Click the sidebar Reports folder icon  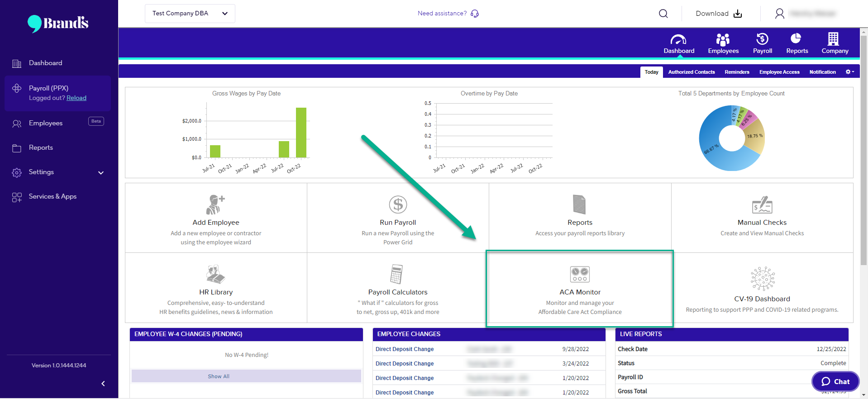point(17,148)
